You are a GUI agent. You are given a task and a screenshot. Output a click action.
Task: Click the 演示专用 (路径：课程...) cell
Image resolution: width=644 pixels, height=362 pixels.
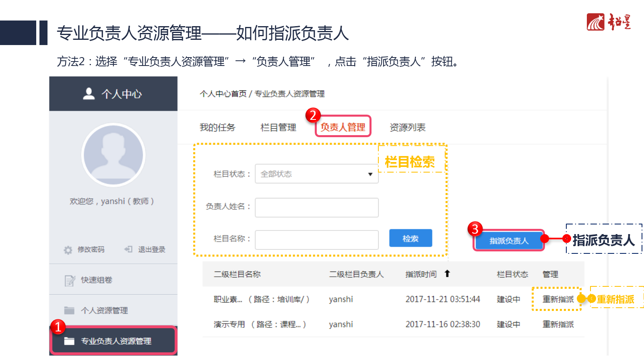(x=260, y=324)
